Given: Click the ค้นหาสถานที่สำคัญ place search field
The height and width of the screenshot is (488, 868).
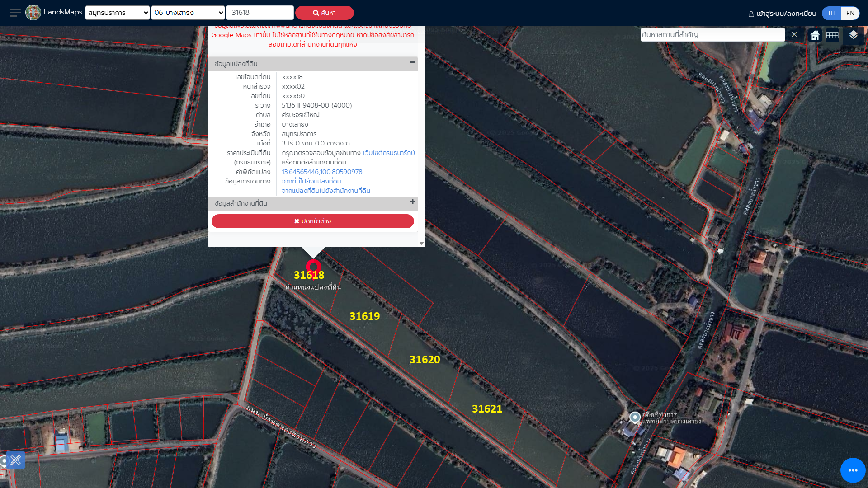Looking at the screenshot, I should 712,35.
